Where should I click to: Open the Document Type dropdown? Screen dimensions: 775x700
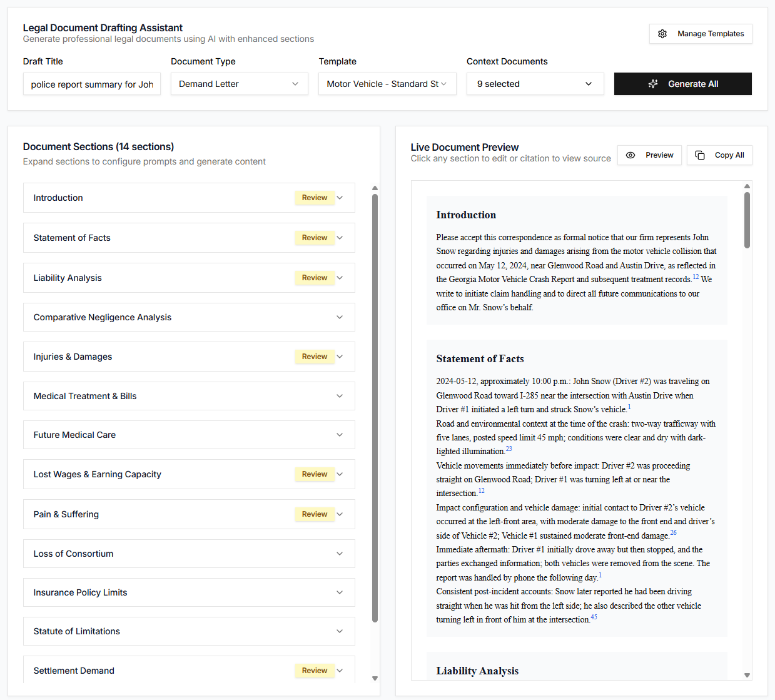click(x=239, y=84)
